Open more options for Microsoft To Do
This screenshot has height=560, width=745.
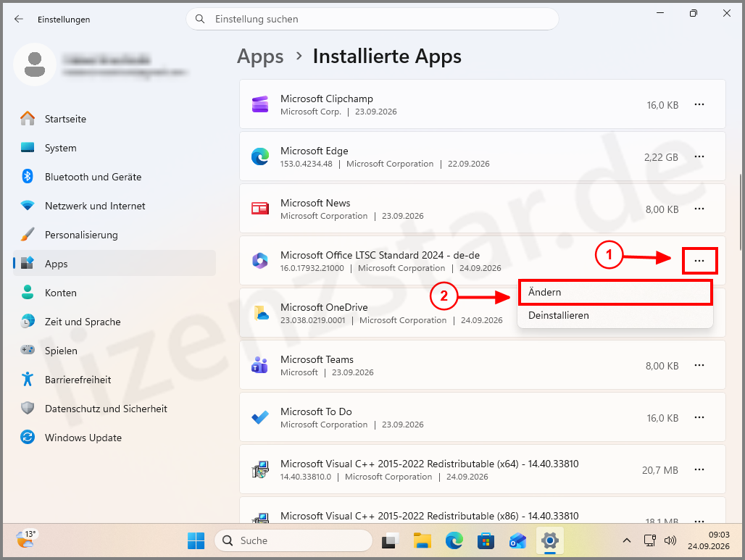[x=699, y=417]
